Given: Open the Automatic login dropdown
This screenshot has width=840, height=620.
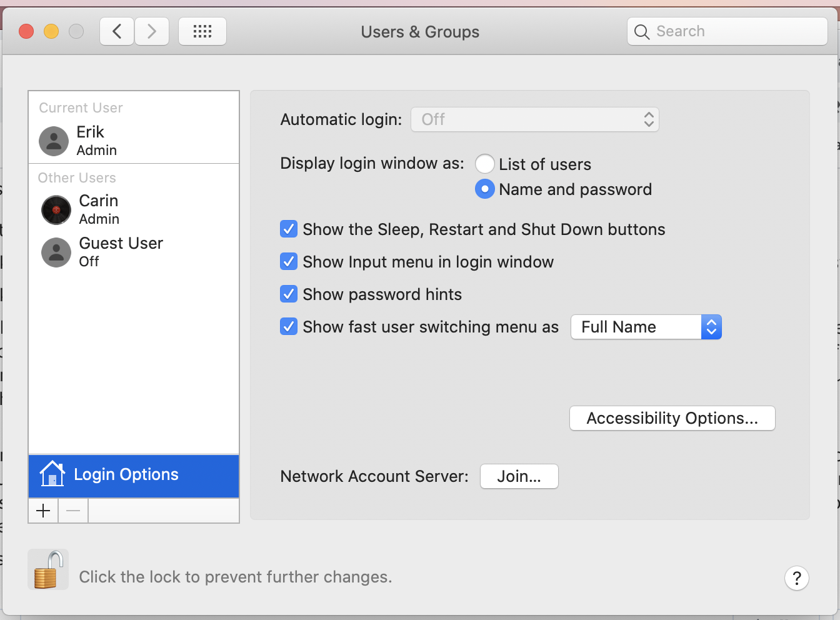Looking at the screenshot, I should [535, 119].
